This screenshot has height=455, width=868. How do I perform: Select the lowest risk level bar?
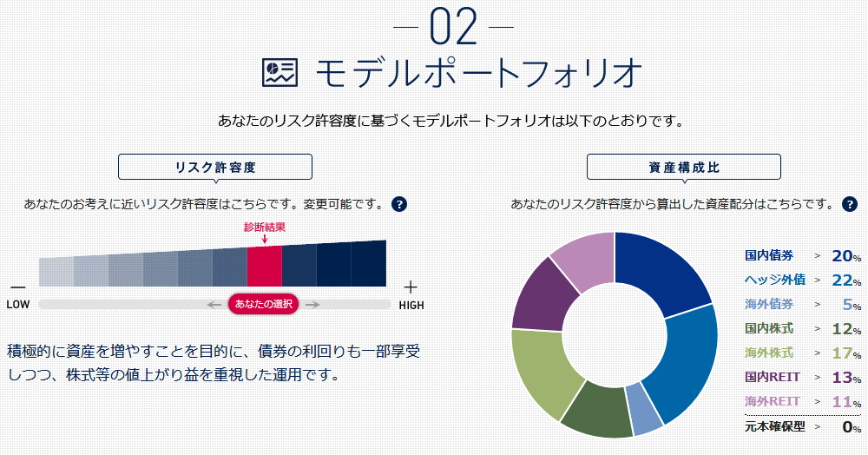coord(56,272)
